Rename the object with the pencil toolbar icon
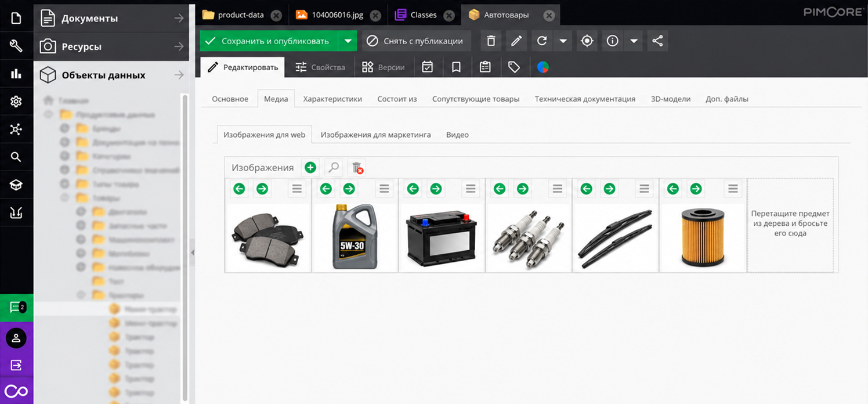Viewport: 868px width, 404px height. (516, 41)
